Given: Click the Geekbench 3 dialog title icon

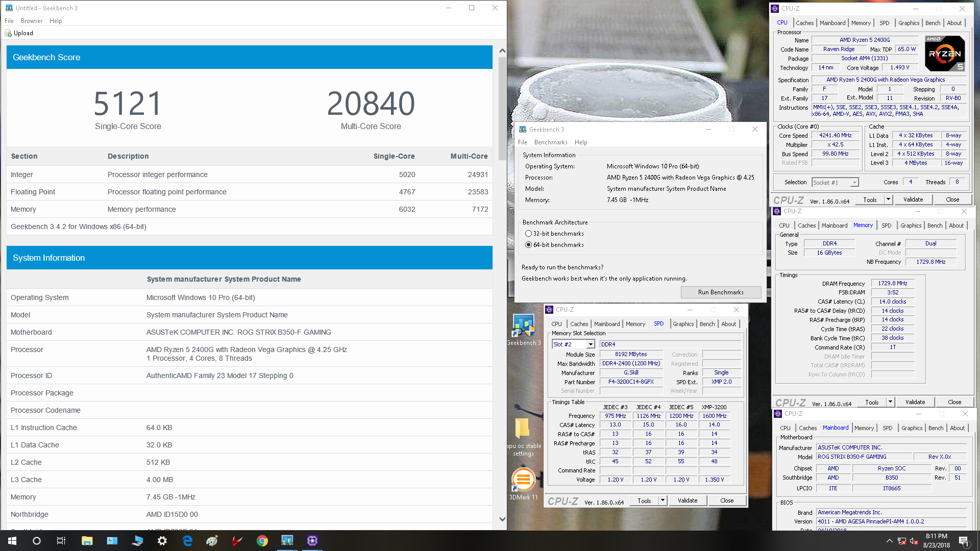Looking at the screenshot, I should tap(523, 130).
